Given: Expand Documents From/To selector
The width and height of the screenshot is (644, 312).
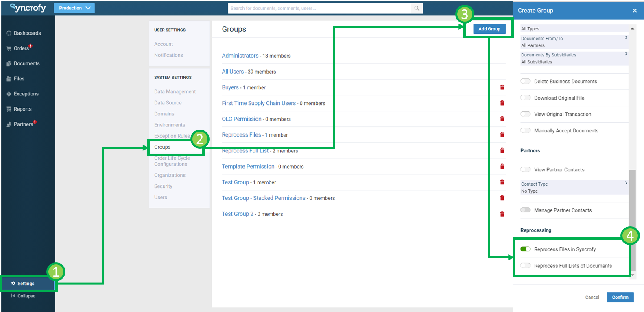Looking at the screenshot, I should click(574, 42).
